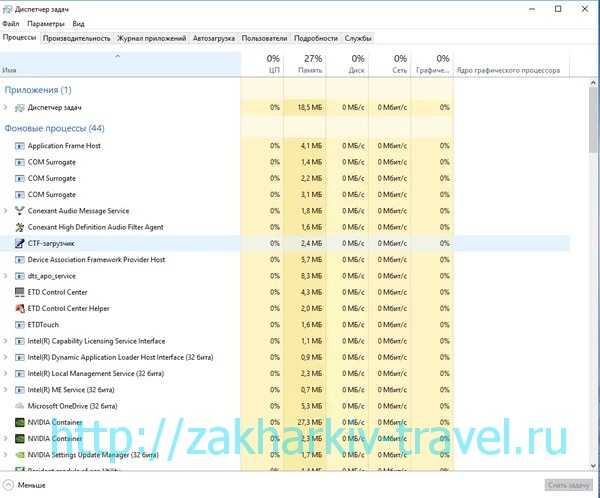
Task: Click the dts_apo_service icon
Action: tap(20, 276)
